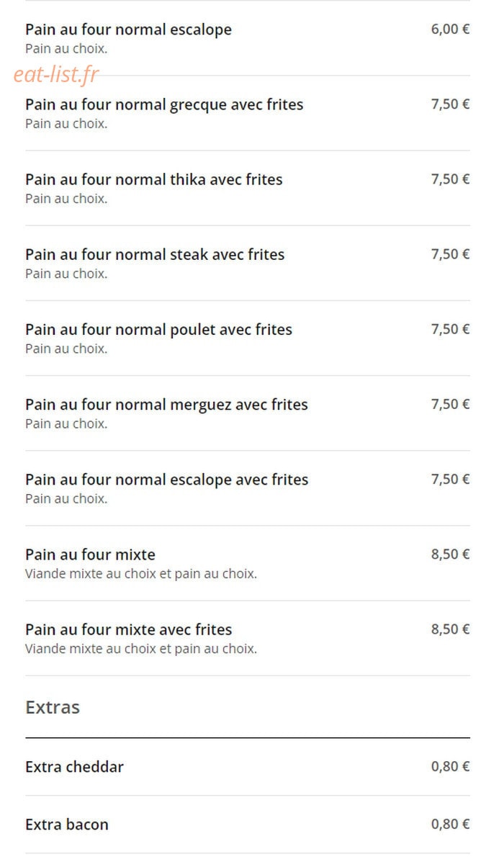
Task: Choose Pain au four mixte avec frites
Action: [x=248, y=637]
